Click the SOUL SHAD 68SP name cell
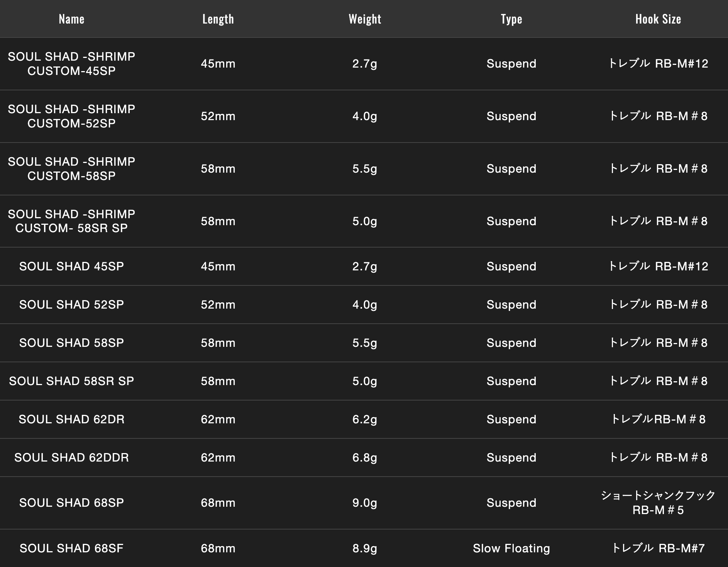The width and height of the screenshot is (728, 567). coord(71,503)
